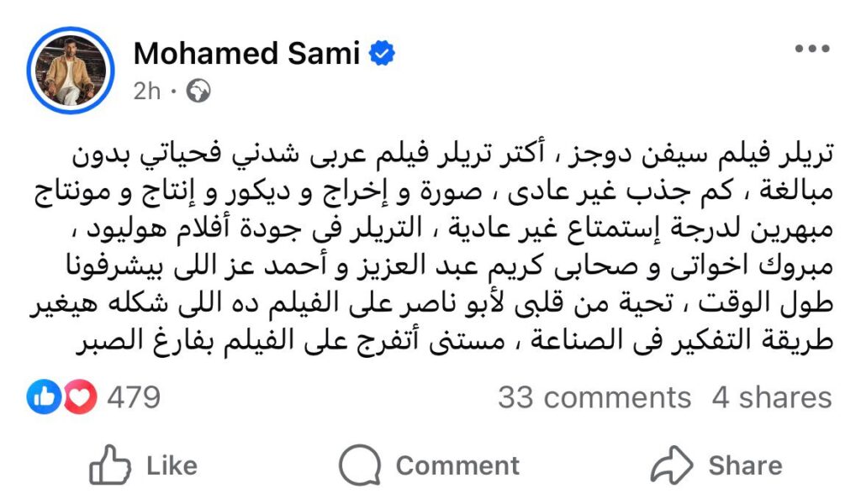The width and height of the screenshot is (861, 504).
Task: Like the post
Action: point(147,463)
